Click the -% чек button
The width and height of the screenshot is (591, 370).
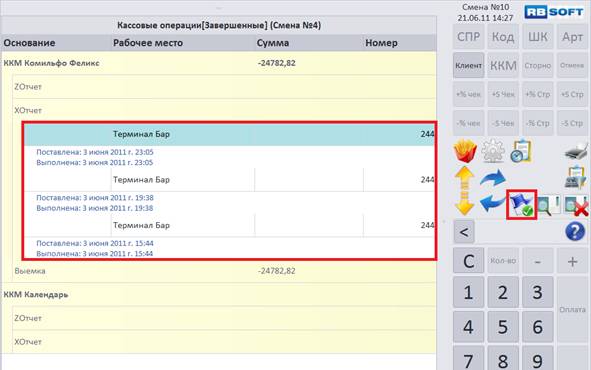pyautogui.click(x=469, y=123)
